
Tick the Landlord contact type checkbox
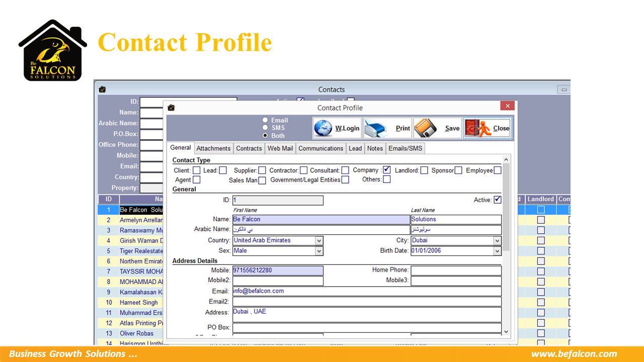click(x=424, y=170)
